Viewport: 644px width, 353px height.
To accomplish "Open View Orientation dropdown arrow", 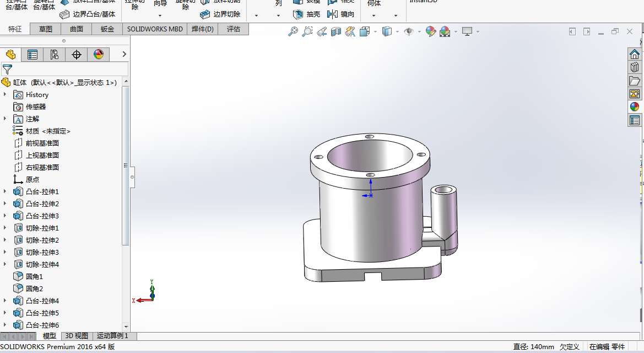I will pos(375,31).
